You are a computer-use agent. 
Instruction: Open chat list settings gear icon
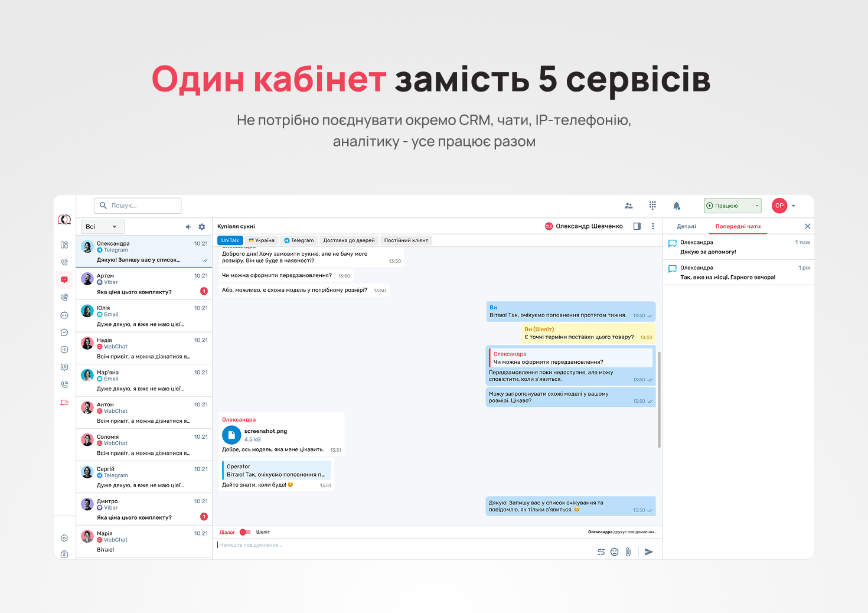[202, 227]
